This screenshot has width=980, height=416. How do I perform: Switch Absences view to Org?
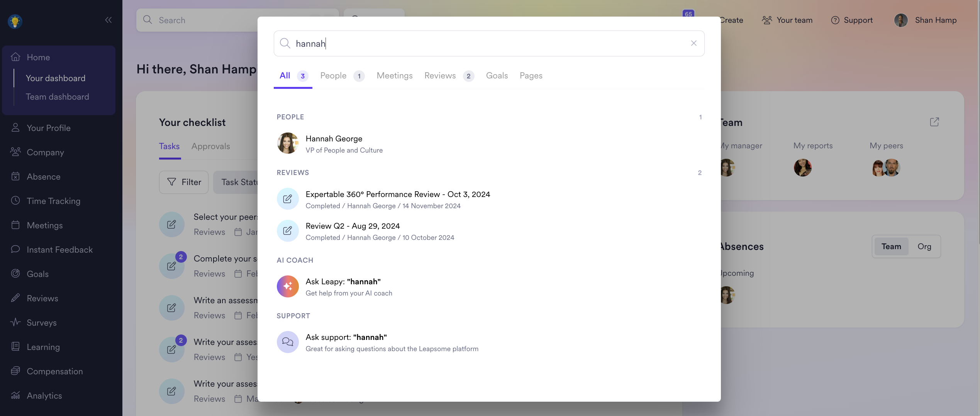pos(924,246)
